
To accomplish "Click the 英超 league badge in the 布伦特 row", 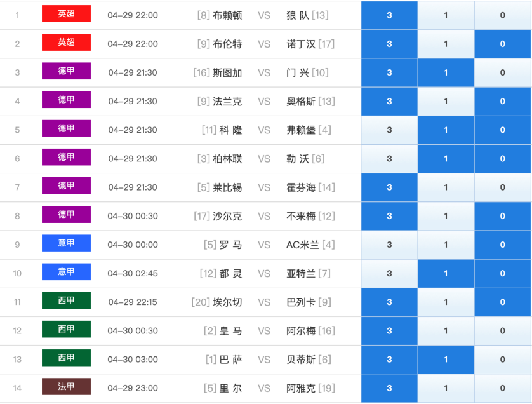I will pos(66,43).
